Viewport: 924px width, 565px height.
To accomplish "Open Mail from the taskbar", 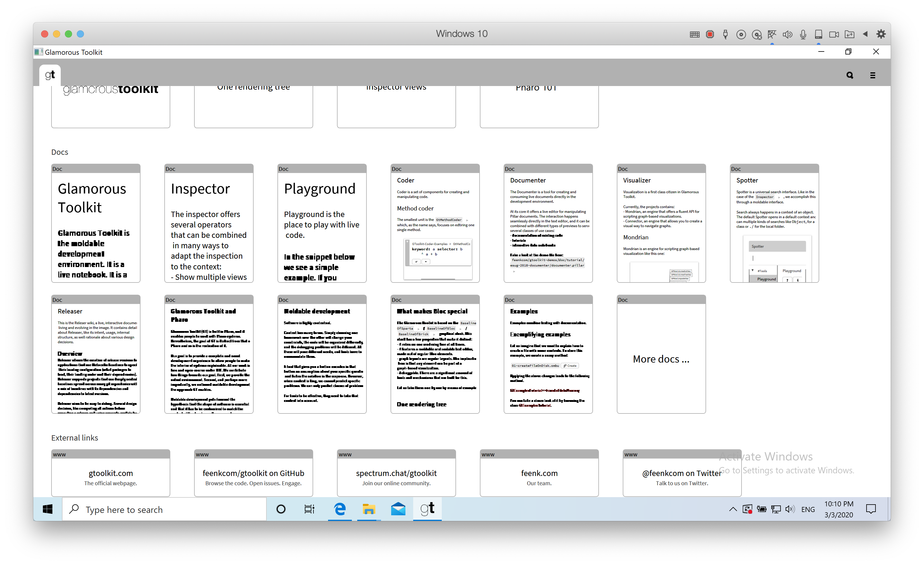I will [398, 509].
